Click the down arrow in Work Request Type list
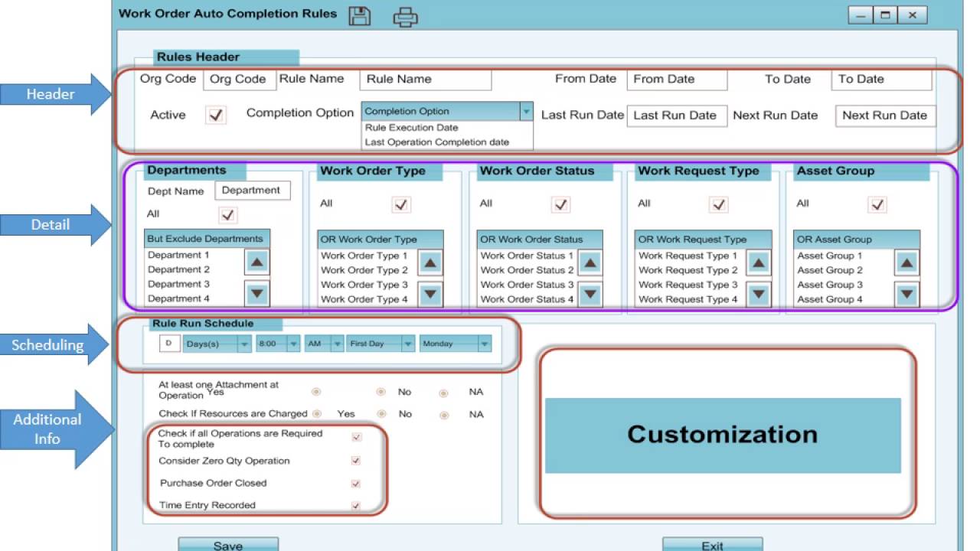The width and height of the screenshot is (980, 551). [x=759, y=294]
